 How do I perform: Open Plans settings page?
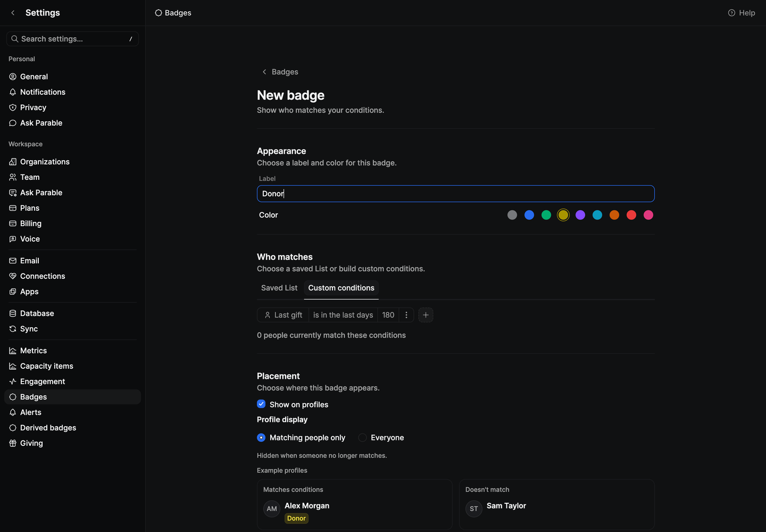click(x=72, y=208)
